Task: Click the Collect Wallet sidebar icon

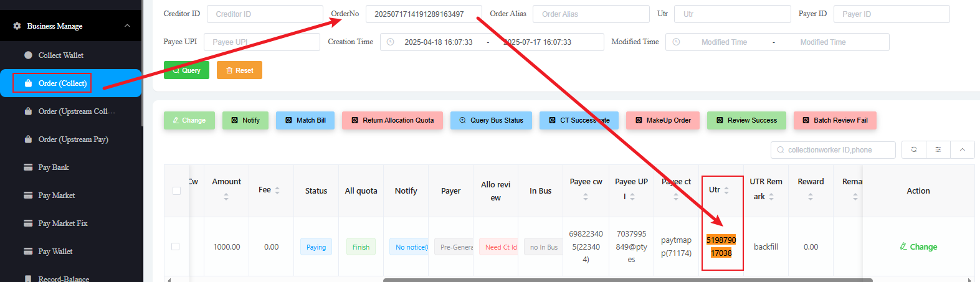Action: coord(28,55)
